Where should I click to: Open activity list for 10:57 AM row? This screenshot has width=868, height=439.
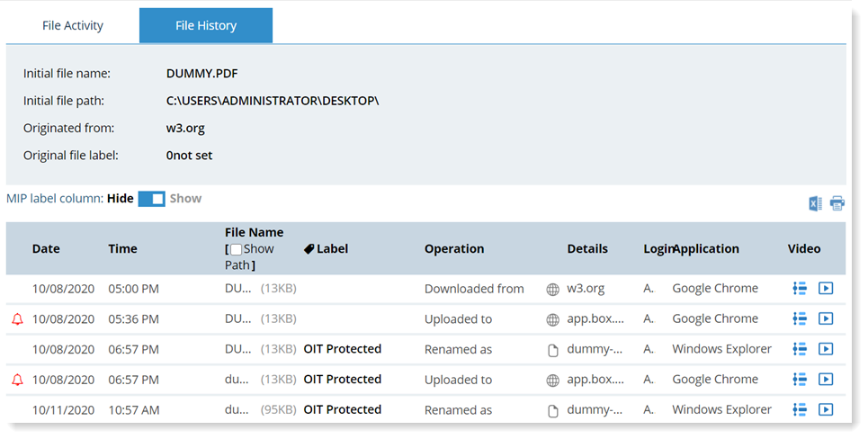point(799,409)
